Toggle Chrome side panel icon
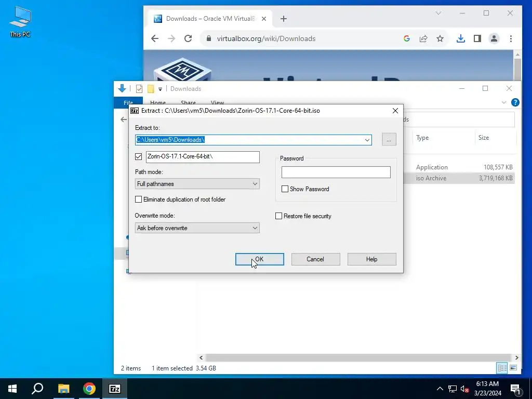532x399 pixels. 477,38
